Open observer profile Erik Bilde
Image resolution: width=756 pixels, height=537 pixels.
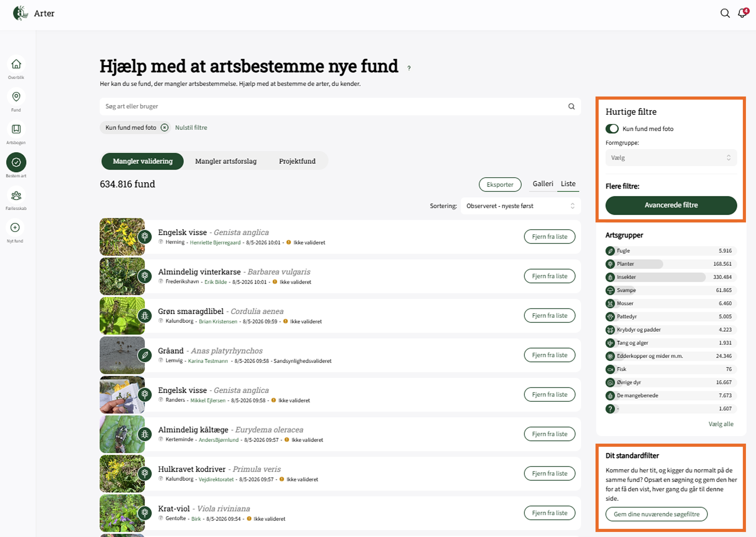(x=216, y=282)
